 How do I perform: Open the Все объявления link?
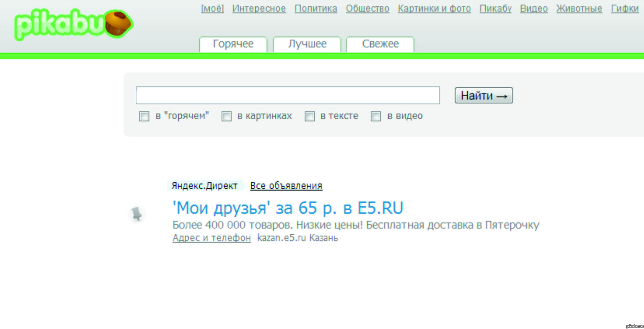click(286, 186)
